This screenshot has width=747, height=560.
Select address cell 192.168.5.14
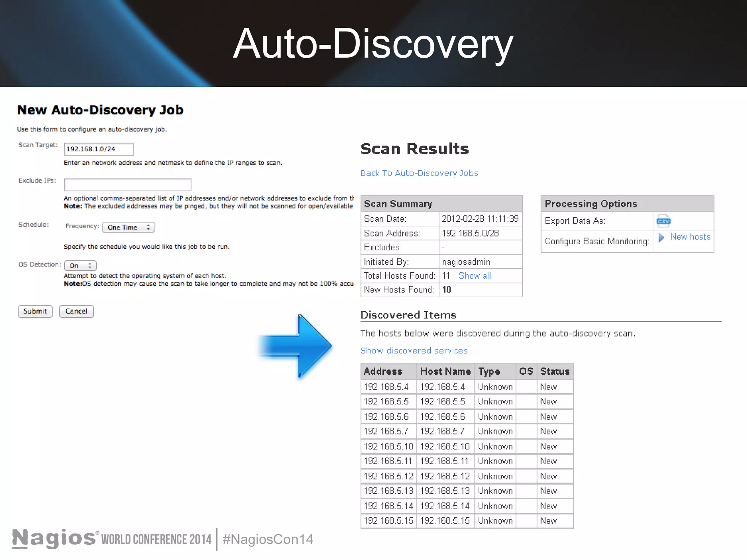388,506
